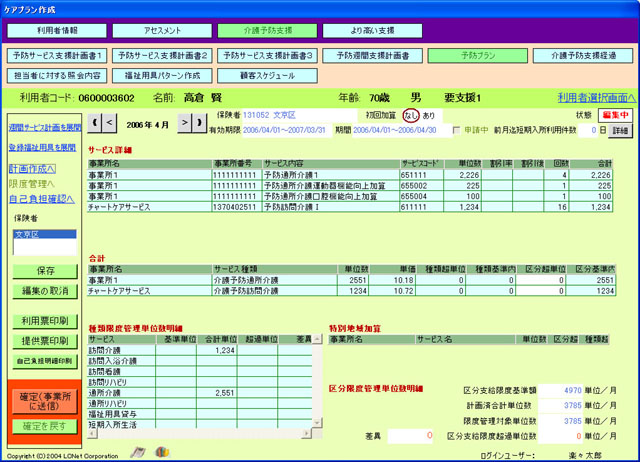This screenshot has width=640, height=462.
Task: Follow the 自己負担確認へ link
Action: [x=42, y=199]
